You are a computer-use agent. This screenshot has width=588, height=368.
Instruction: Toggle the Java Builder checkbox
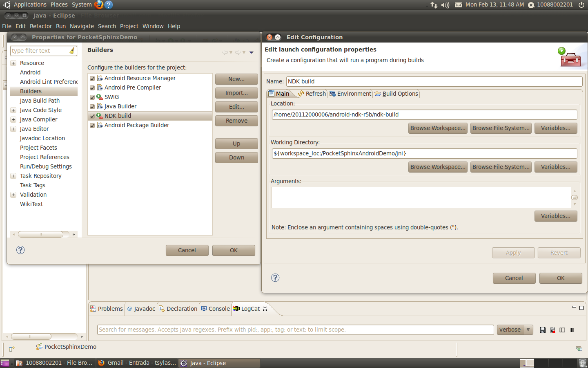point(92,107)
